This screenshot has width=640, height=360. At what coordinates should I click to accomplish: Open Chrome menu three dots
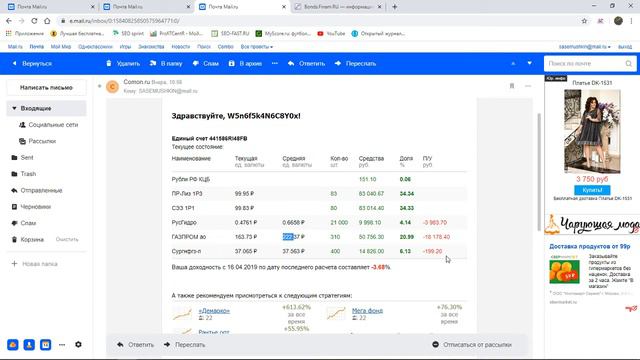pyautogui.click(x=632, y=21)
